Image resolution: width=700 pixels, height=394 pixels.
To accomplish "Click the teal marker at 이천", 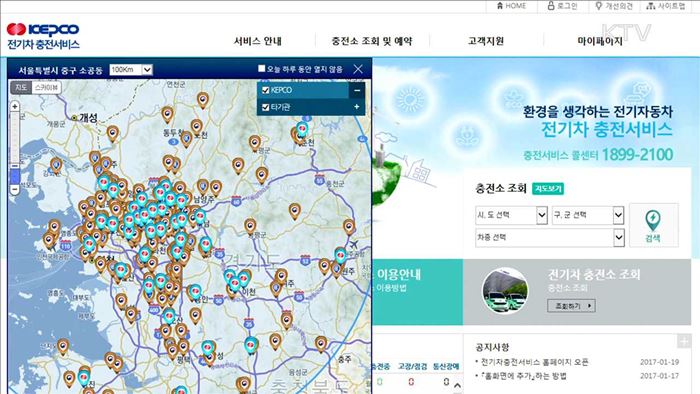I will 234,283.
